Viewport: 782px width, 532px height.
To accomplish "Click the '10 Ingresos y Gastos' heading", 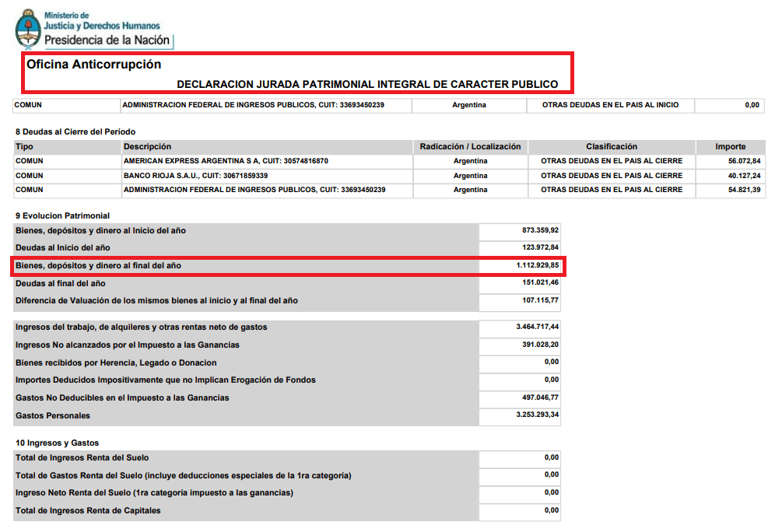I will click(x=57, y=443).
